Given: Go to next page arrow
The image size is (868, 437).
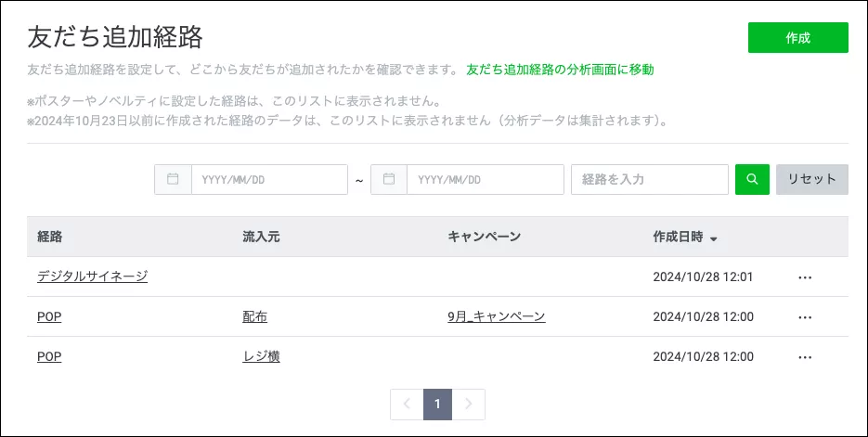Looking at the screenshot, I should [469, 405].
